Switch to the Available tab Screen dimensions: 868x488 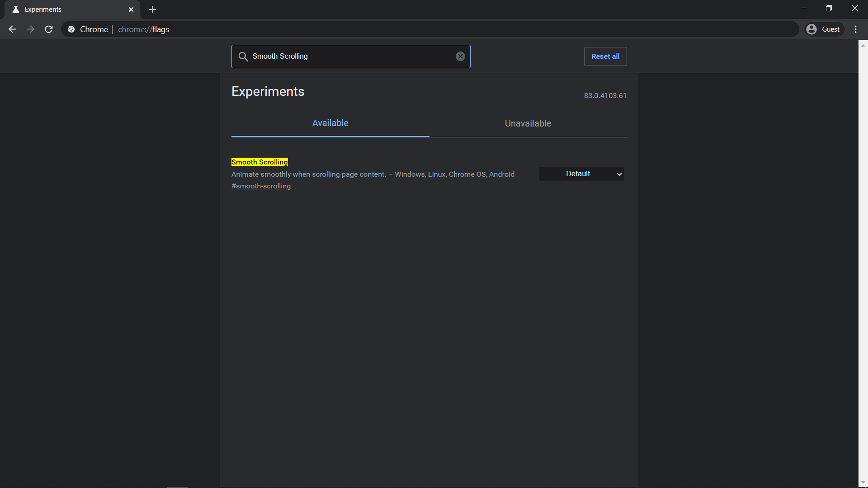(330, 123)
